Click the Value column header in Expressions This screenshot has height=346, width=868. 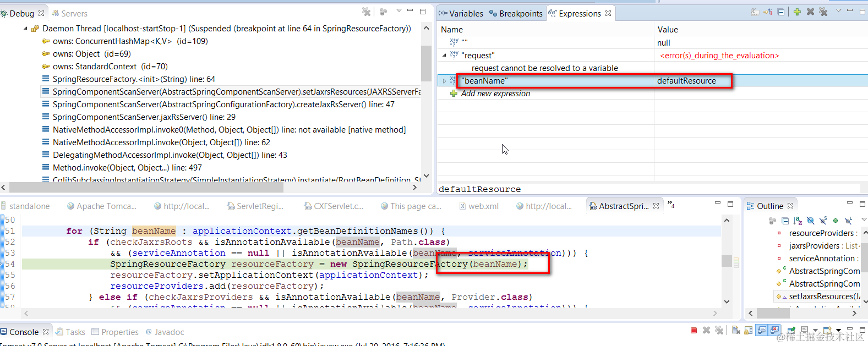(668, 30)
